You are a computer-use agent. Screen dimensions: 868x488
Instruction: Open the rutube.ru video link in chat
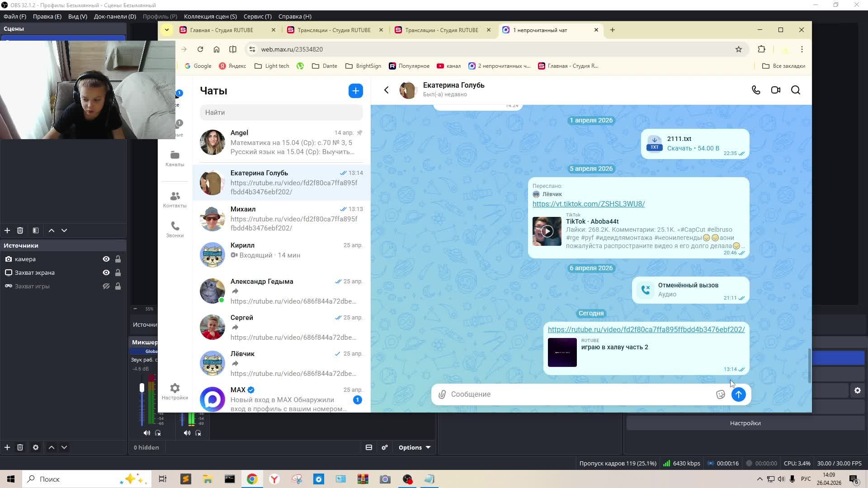[x=646, y=329]
